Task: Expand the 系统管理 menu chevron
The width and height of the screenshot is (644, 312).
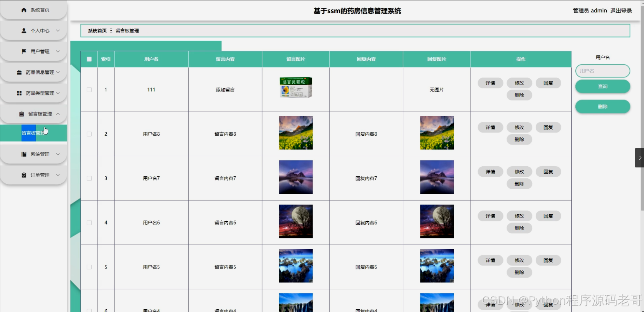Action: point(58,154)
